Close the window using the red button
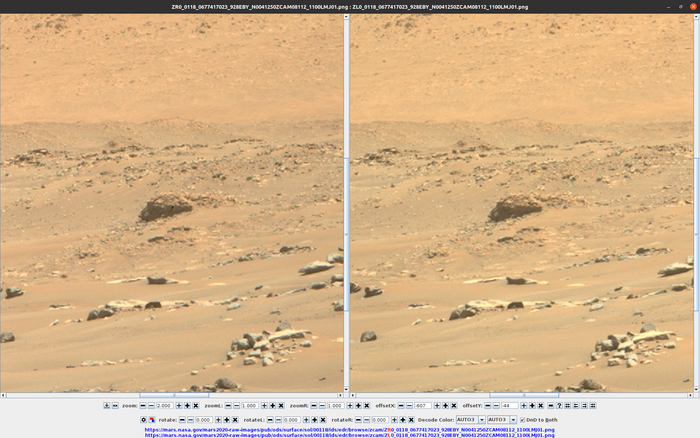The width and height of the screenshot is (700, 438). click(x=693, y=7)
